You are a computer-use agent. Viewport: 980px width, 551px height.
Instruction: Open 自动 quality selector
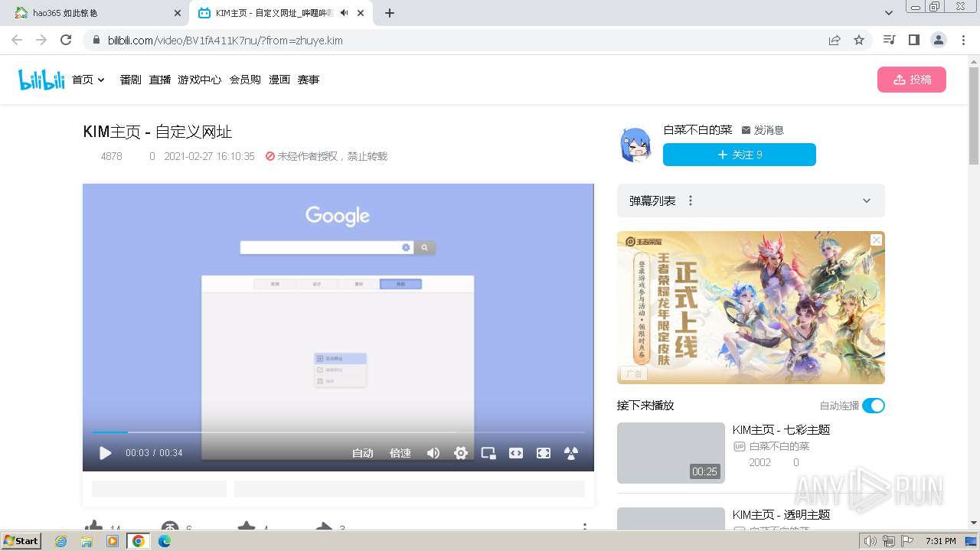click(363, 453)
